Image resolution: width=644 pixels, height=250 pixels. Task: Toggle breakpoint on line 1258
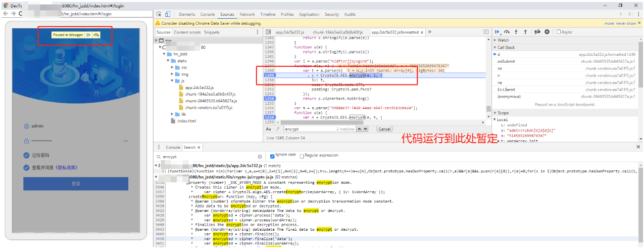(x=269, y=117)
